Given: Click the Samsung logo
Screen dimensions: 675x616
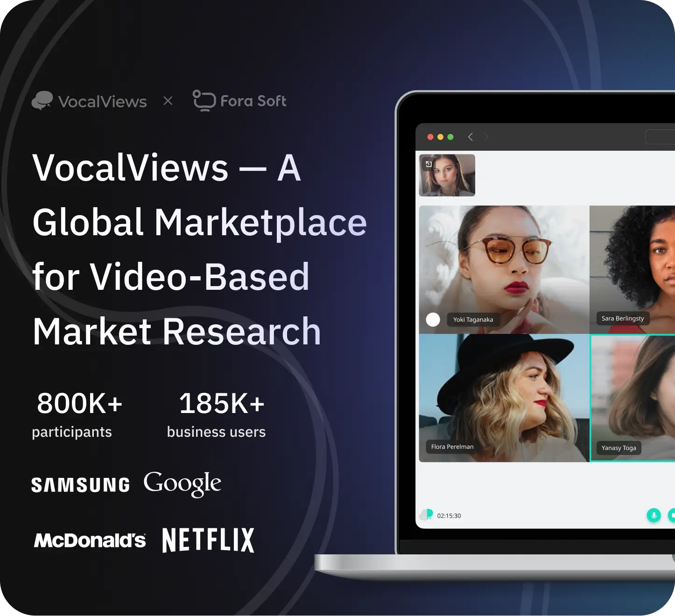Looking at the screenshot, I should click(x=80, y=485).
